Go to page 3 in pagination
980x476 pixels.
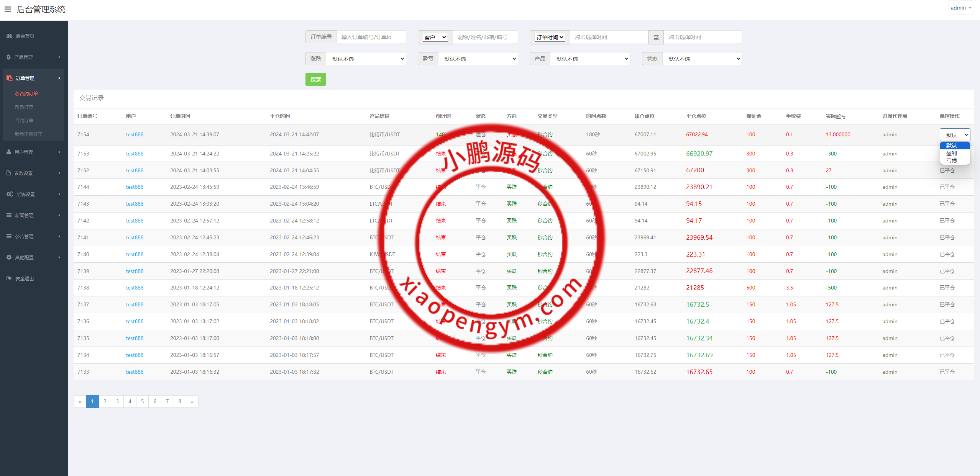point(117,401)
